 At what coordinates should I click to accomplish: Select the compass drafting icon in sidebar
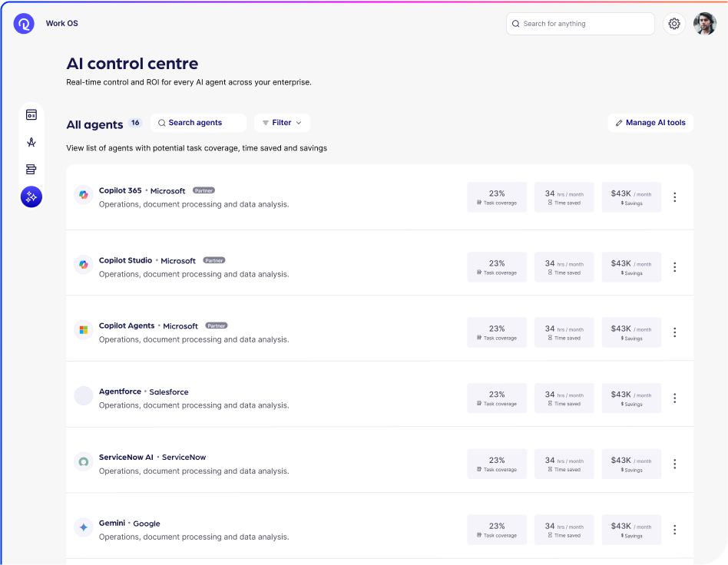tap(31, 142)
